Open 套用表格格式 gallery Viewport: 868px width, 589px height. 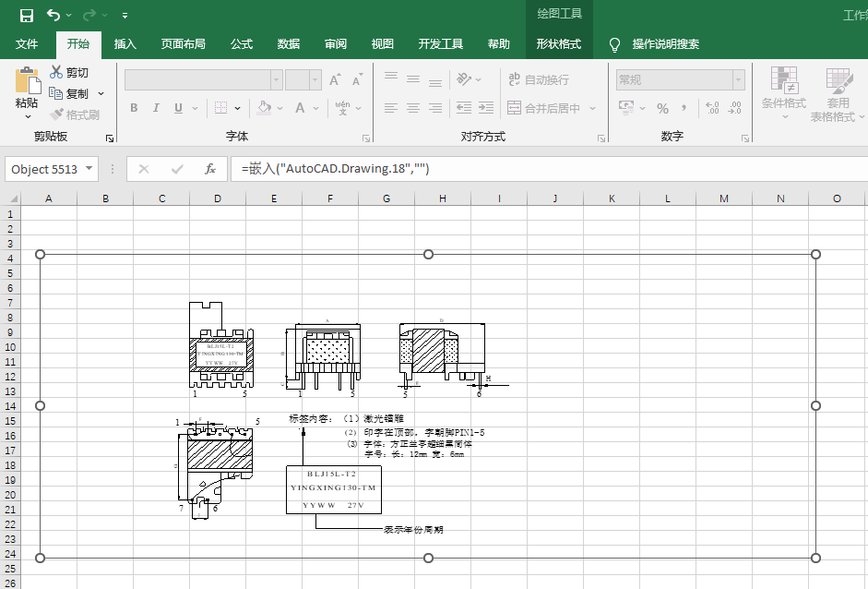point(838,93)
